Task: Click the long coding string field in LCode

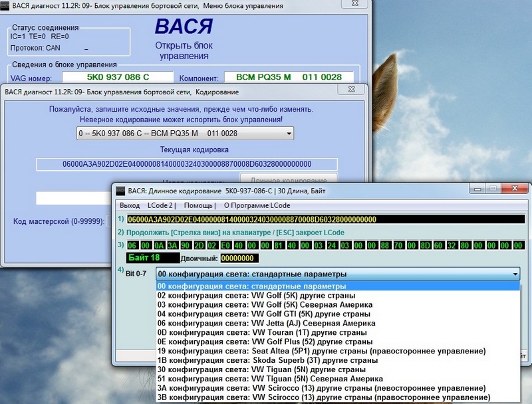Action: (326, 219)
